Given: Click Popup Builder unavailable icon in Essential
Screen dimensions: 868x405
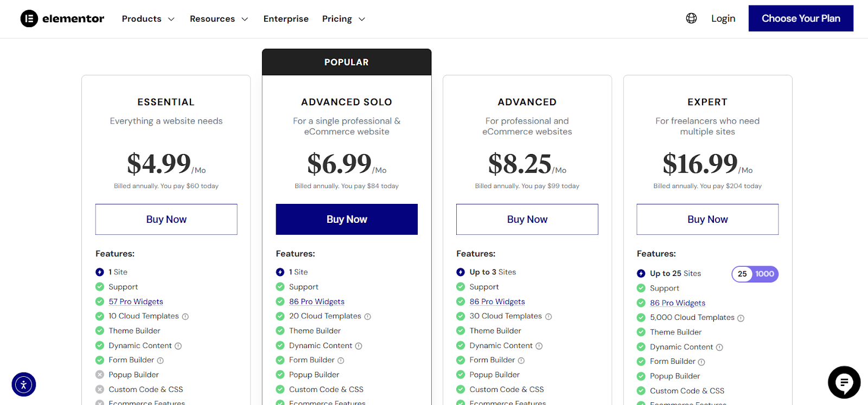Looking at the screenshot, I should (x=100, y=375).
